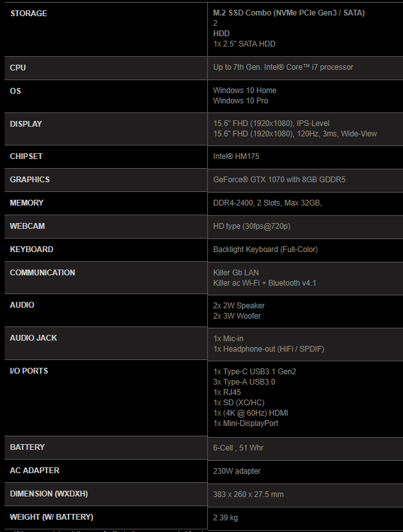Click the Headphone-out HiFi SPDIF entry

pos(269,349)
